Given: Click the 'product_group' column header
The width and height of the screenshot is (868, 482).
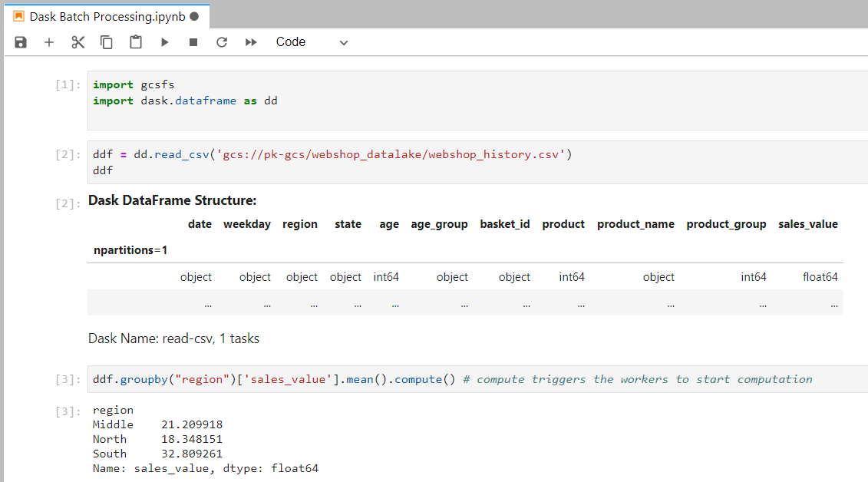Looking at the screenshot, I should coord(726,224).
